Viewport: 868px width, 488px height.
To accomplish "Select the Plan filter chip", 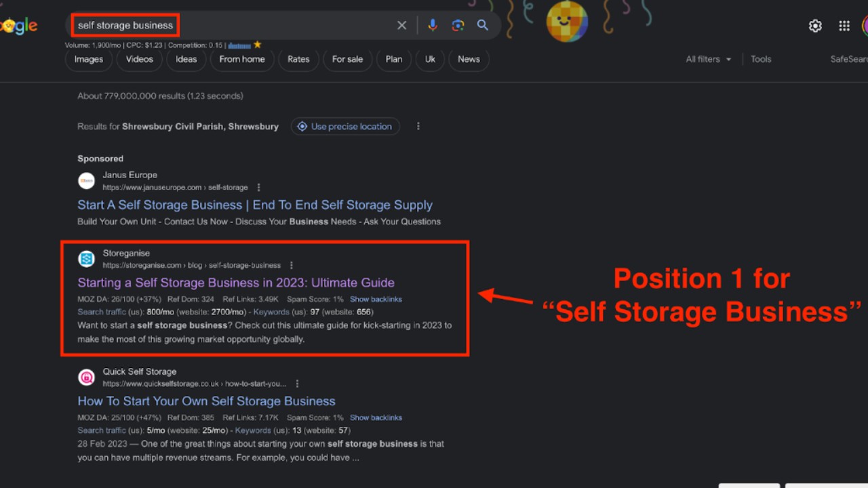I will tap(394, 59).
